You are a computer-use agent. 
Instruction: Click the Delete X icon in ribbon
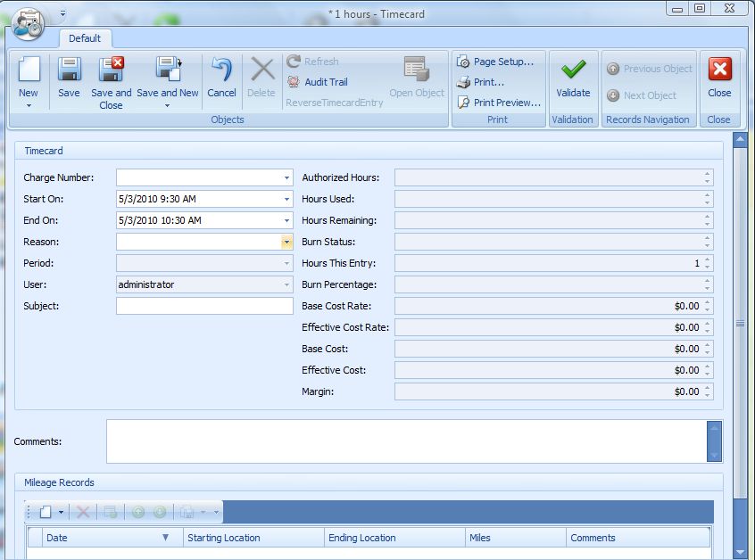point(262,70)
